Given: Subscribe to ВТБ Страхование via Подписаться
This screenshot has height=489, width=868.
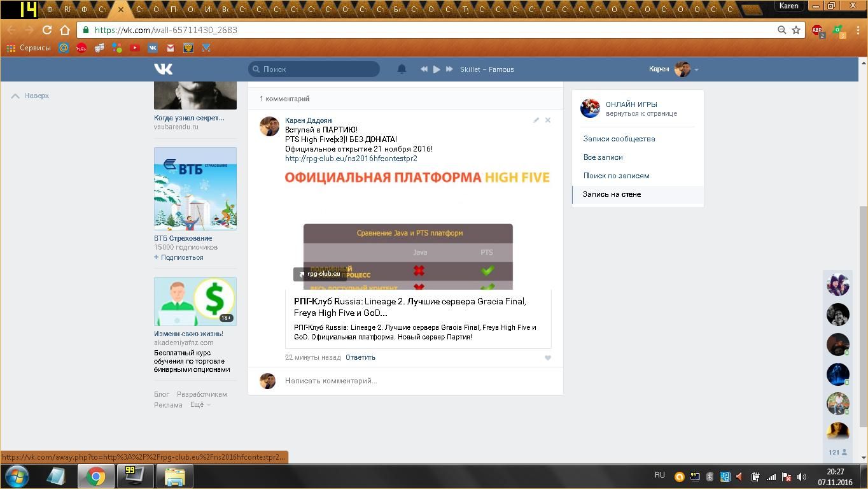Looking at the screenshot, I should coord(181,257).
